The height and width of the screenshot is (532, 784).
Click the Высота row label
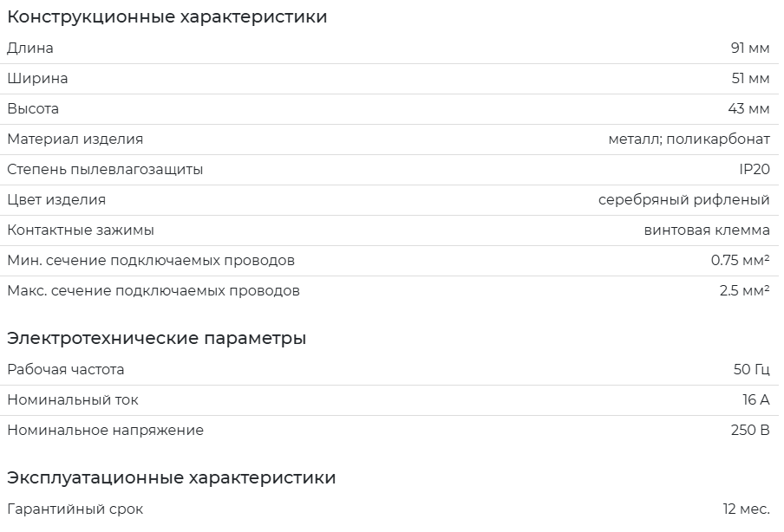[33, 109]
